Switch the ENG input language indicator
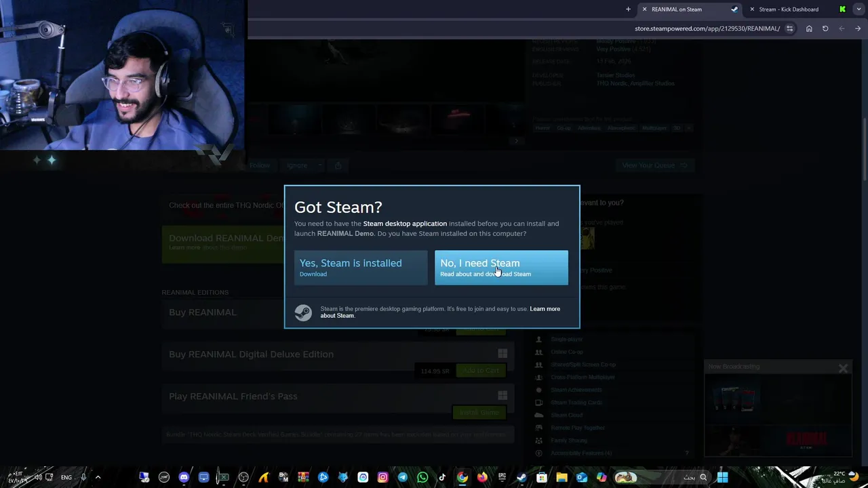Viewport: 868px width, 488px height. coord(66,477)
